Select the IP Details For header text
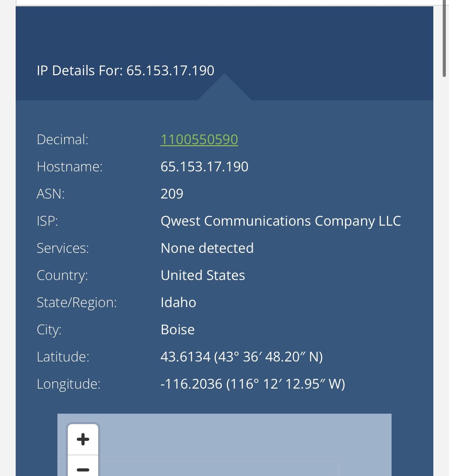The width and height of the screenshot is (449, 476). pyautogui.click(x=125, y=70)
